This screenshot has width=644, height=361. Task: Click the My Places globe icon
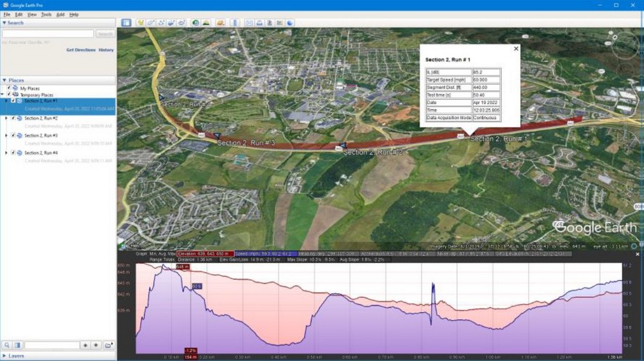[x=16, y=88]
